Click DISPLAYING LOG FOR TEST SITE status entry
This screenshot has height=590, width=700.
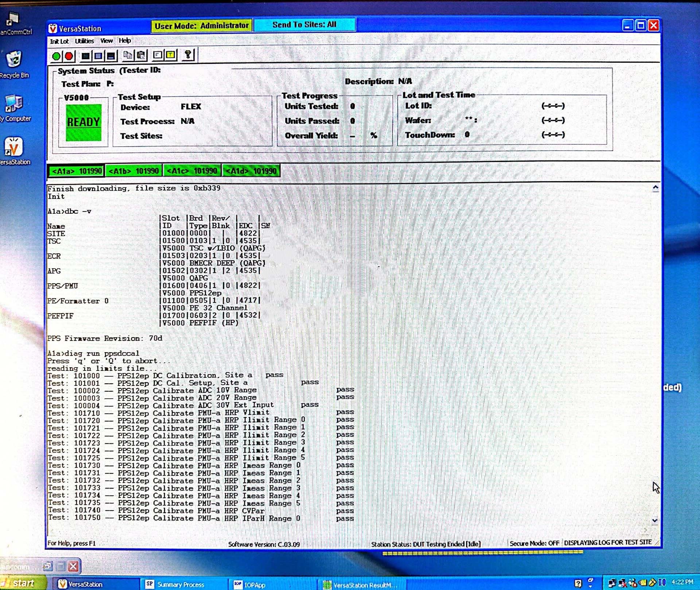pyautogui.click(x=608, y=543)
